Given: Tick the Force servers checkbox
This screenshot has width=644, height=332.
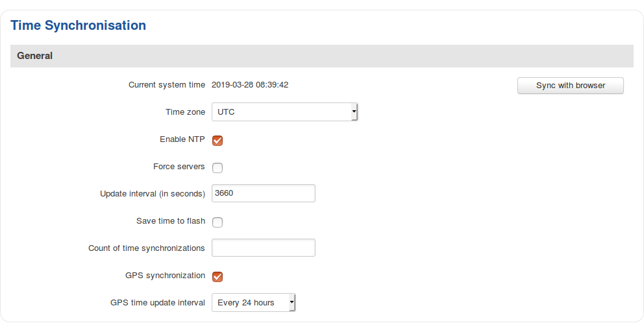Looking at the screenshot, I should (217, 168).
